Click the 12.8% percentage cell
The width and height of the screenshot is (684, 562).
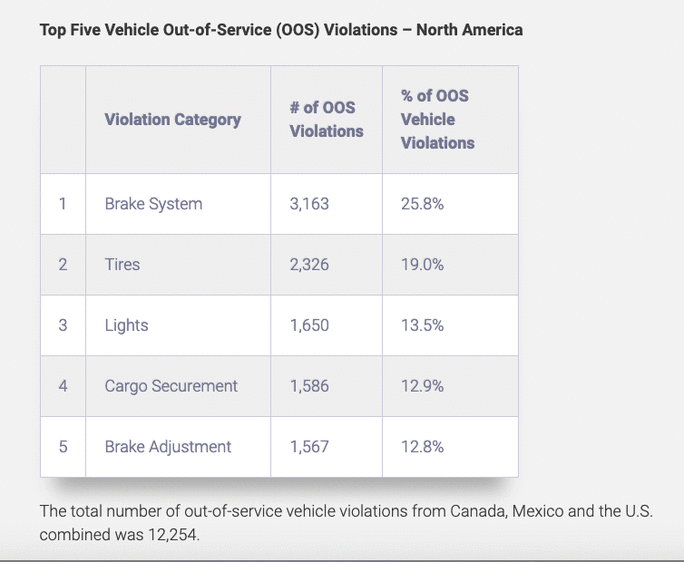pyautogui.click(x=423, y=447)
